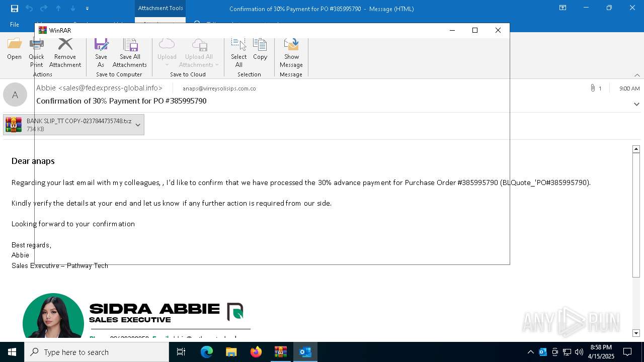Click Save As in the ribbon

[101, 53]
